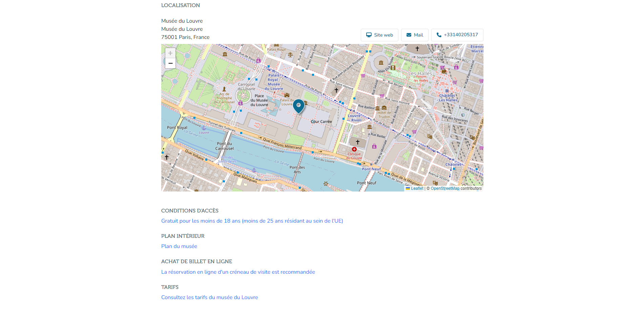Screen dimensions: 644x315
Task: Click the blue location pin marker
Action: pyautogui.click(x=298, y=106)
